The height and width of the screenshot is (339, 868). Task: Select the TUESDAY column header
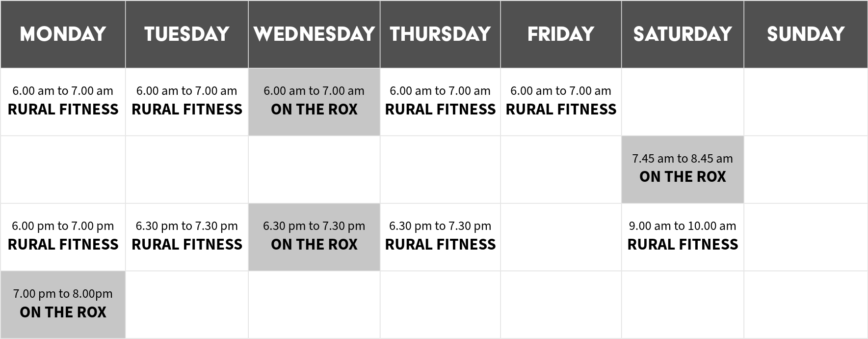(187, 34)
